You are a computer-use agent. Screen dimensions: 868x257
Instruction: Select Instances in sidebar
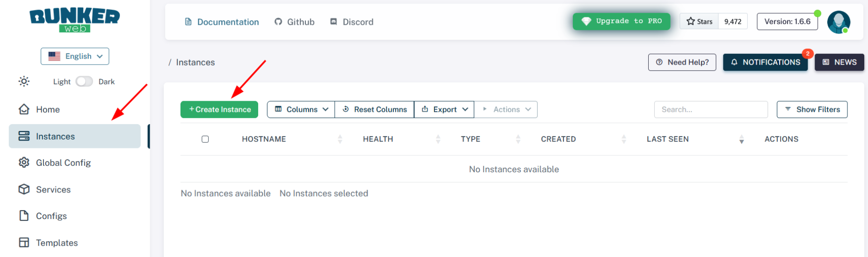point(75,136)
